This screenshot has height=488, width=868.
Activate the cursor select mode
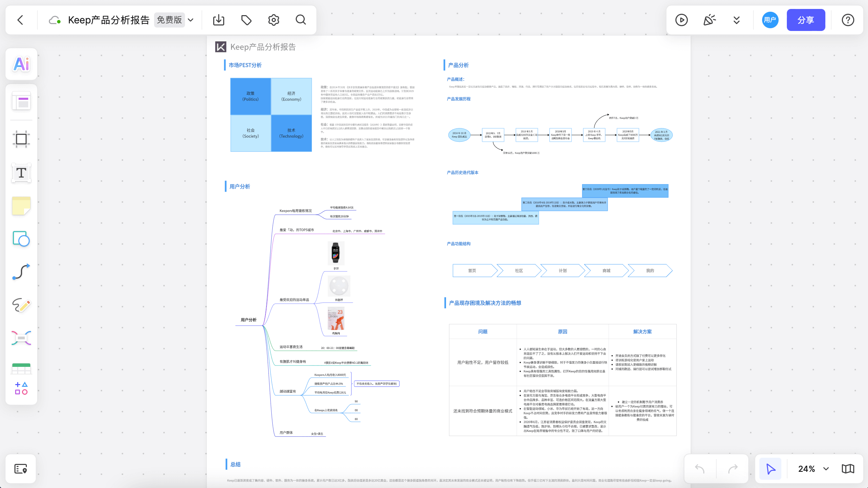click(770, 469)
